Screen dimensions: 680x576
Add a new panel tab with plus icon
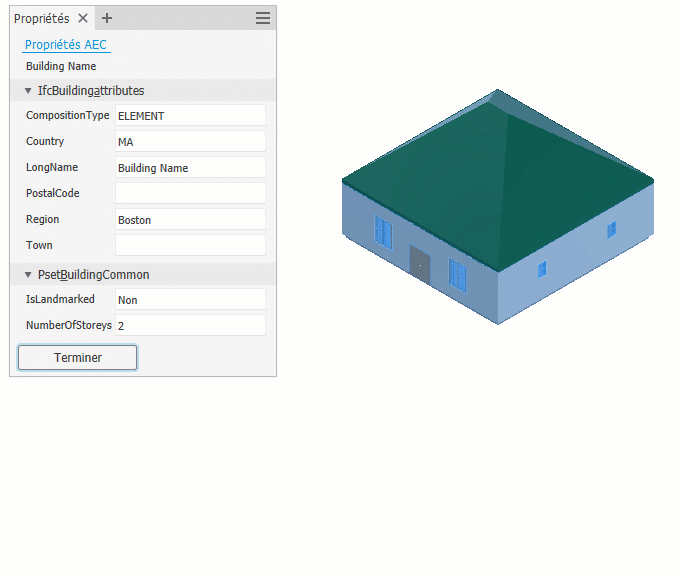point(107,18)
